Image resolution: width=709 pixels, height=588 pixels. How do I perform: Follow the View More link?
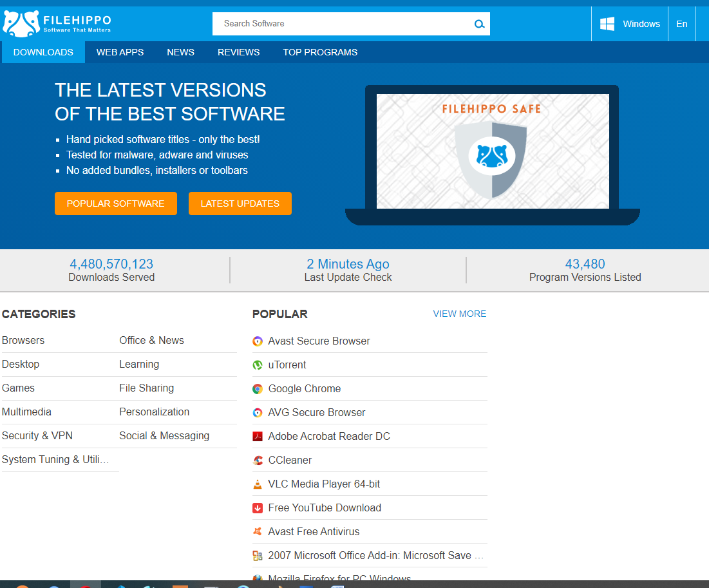pos(459,314)
